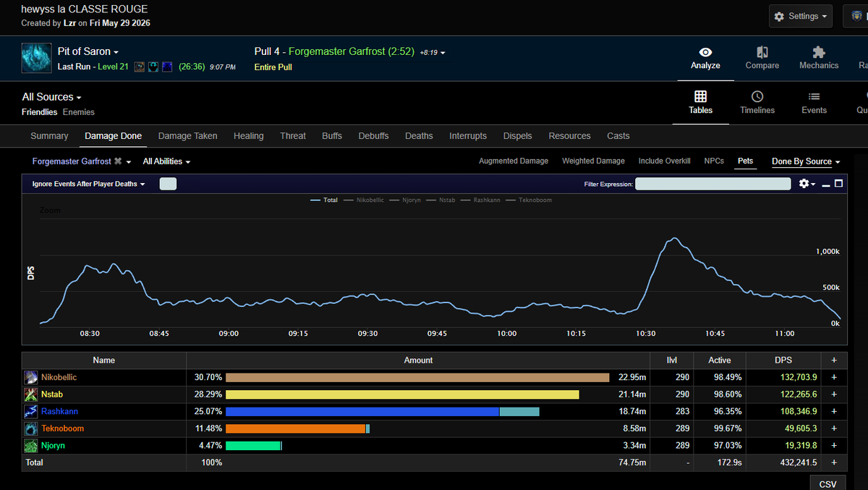Click Teknoboom's class icon
The image size is (868, 490).
(31, 428)
